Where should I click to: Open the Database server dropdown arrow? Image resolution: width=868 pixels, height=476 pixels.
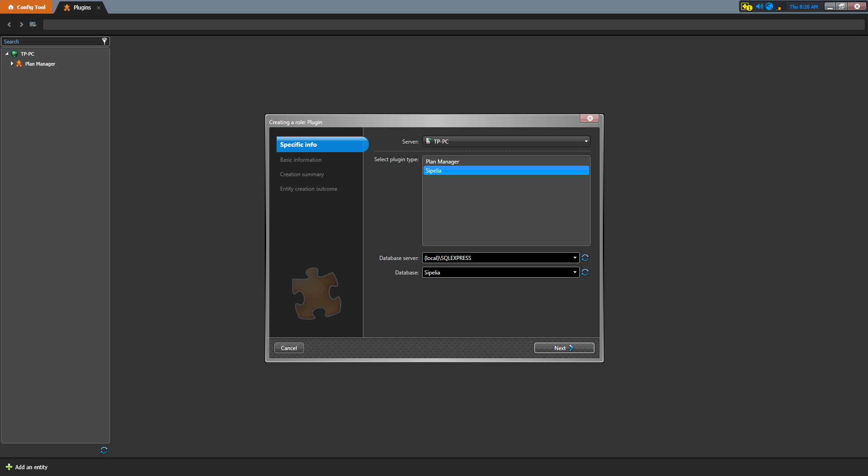pyautogui.click(x=575, y=258)
